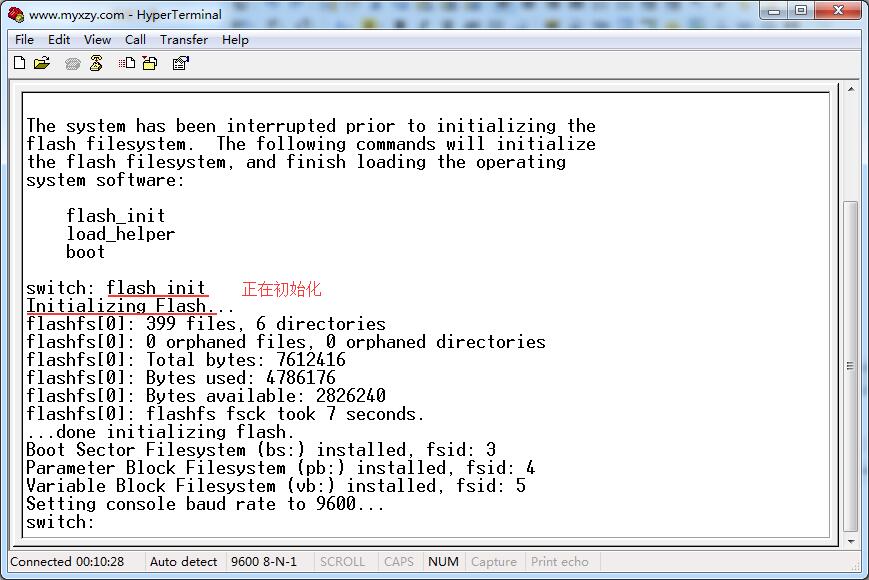This screenshot has height=580, width=869.
Task: Open the File menu
Action: [x=24, y=39]
